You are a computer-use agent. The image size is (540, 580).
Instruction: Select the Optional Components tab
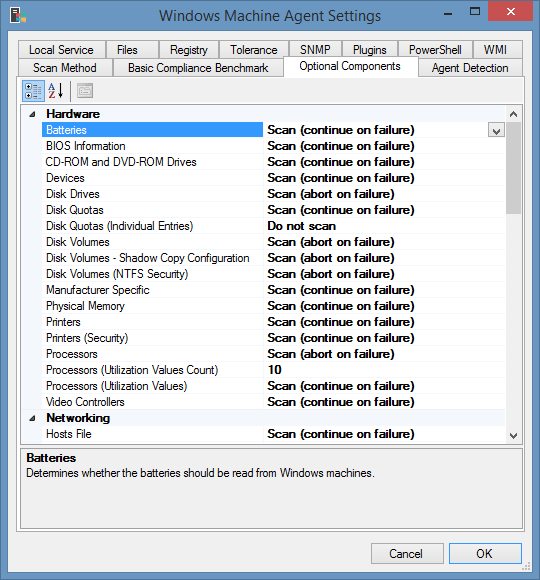(350, 66)
